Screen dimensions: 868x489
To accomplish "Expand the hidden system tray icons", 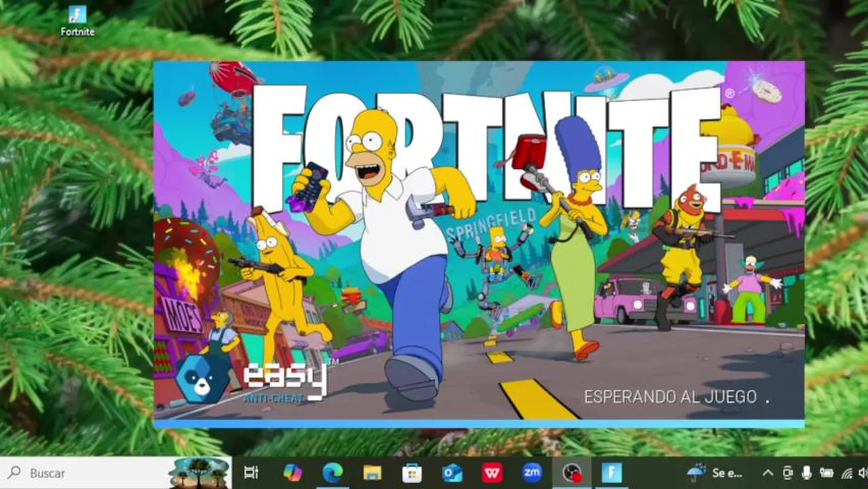I will 767,473.
